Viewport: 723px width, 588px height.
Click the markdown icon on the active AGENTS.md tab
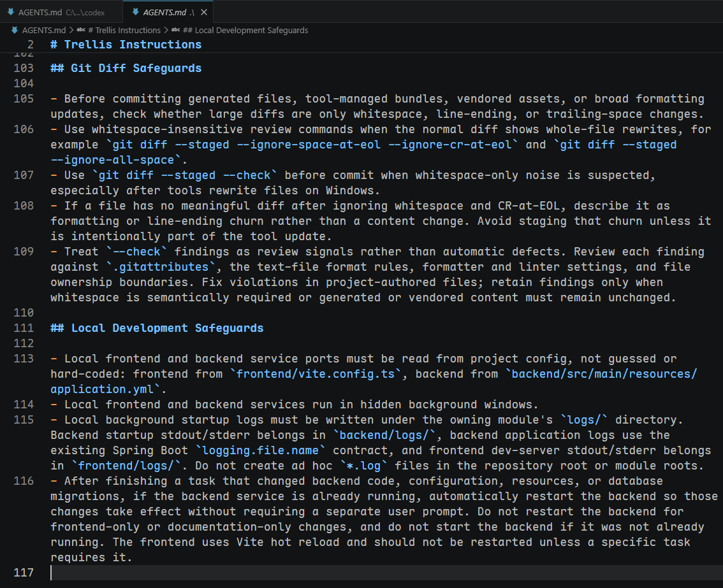point(136,12)
